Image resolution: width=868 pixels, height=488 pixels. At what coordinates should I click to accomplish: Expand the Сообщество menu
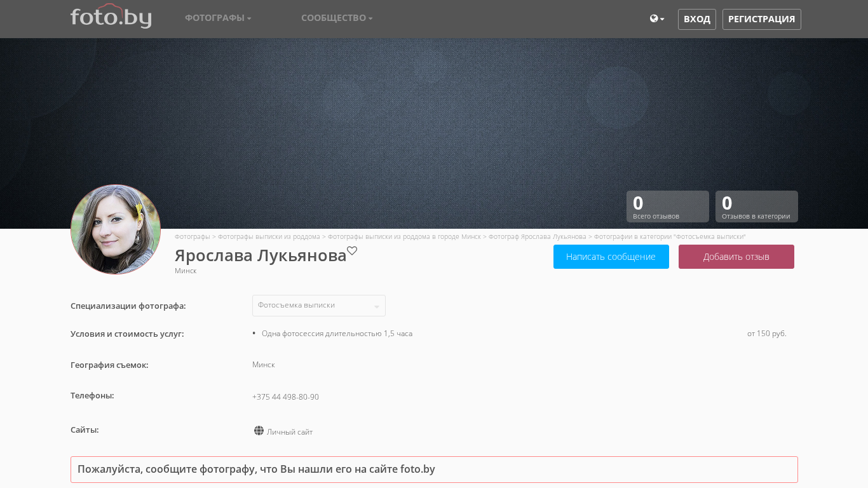click(x=337, y=18)
